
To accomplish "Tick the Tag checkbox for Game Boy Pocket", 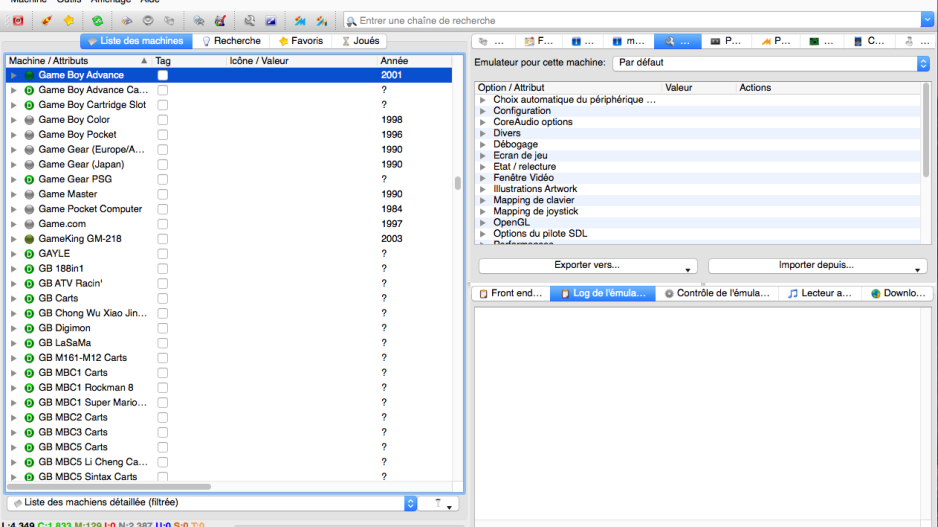I will pos(162,135).
